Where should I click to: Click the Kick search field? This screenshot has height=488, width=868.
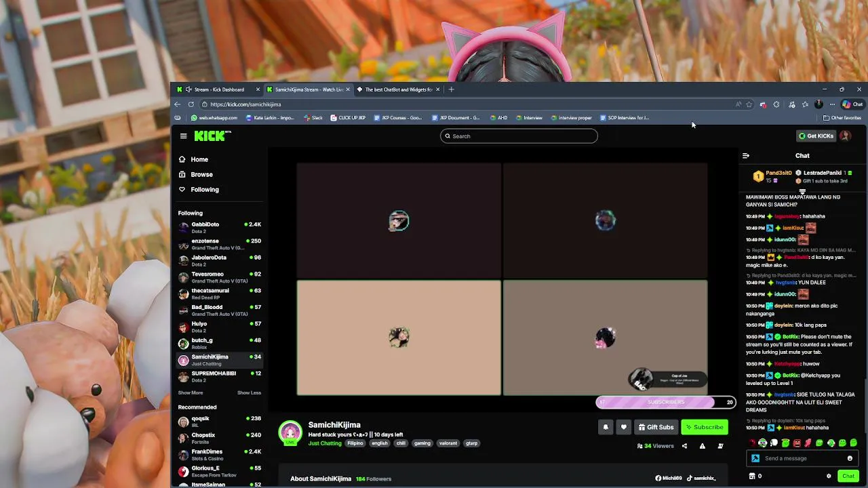tap(519, 136)
